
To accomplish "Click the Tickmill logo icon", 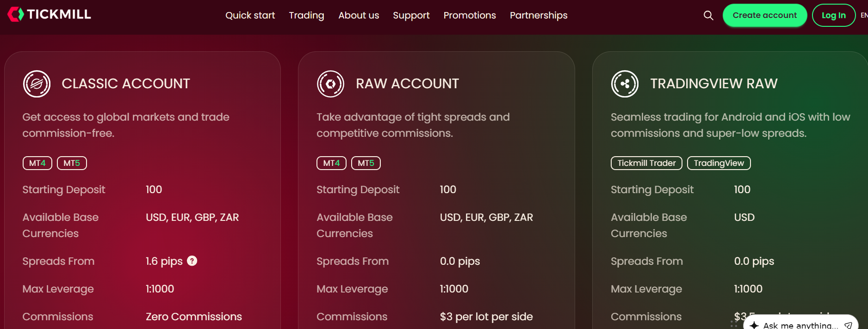I will (15, 14).
